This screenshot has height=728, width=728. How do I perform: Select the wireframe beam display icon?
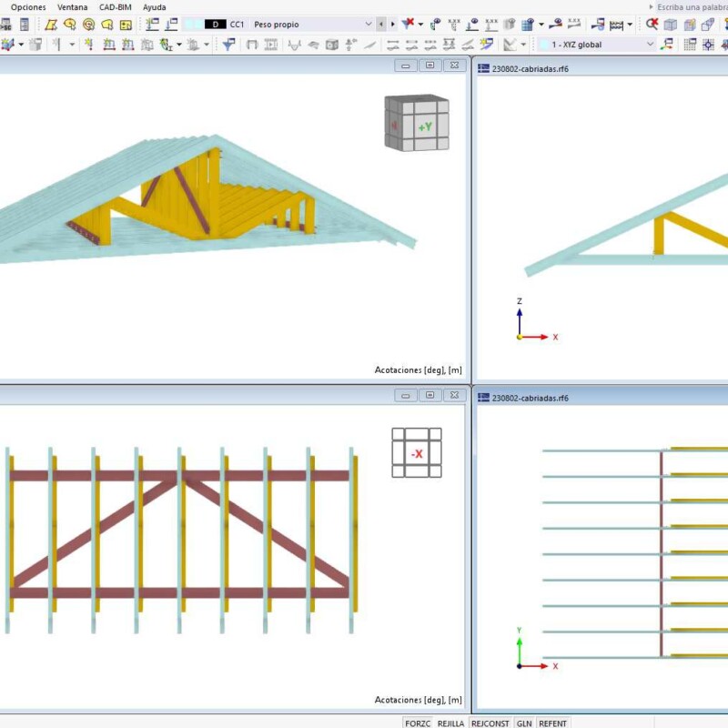pos(708,25)
